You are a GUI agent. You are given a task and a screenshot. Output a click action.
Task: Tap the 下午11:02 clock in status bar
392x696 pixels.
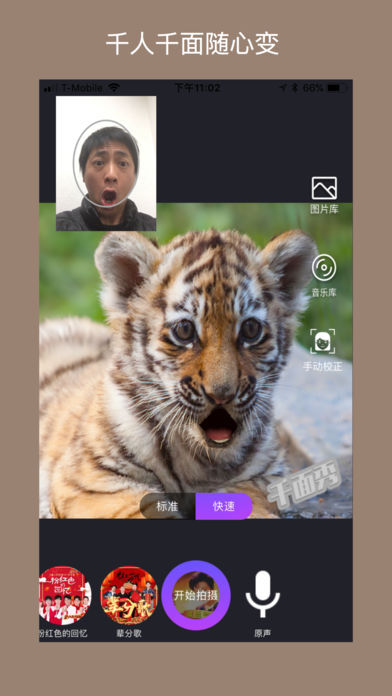tap(197, 88)
